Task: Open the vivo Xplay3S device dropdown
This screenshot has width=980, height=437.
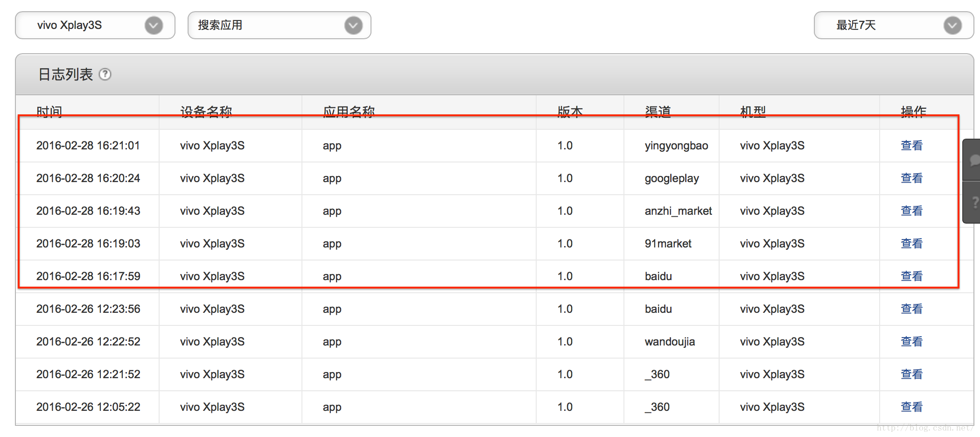Action: (95, 25)
